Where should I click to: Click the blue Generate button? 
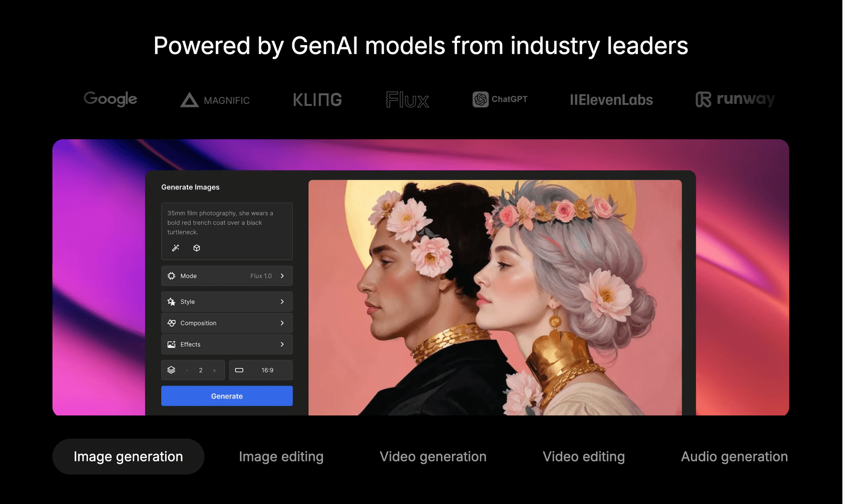pyautogui.click(x=227, y=396)
